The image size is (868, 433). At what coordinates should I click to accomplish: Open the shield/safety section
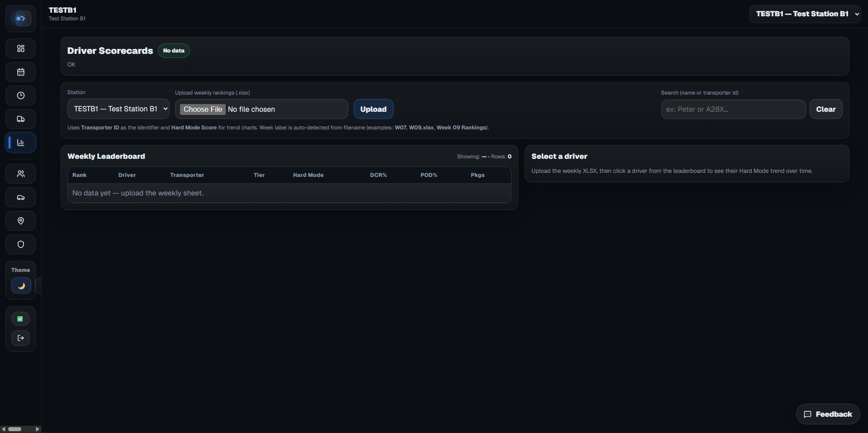(20, 244)
